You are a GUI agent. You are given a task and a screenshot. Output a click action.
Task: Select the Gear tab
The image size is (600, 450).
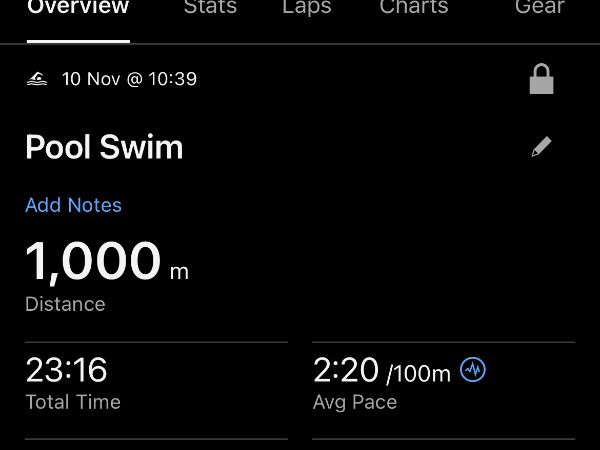539,8
